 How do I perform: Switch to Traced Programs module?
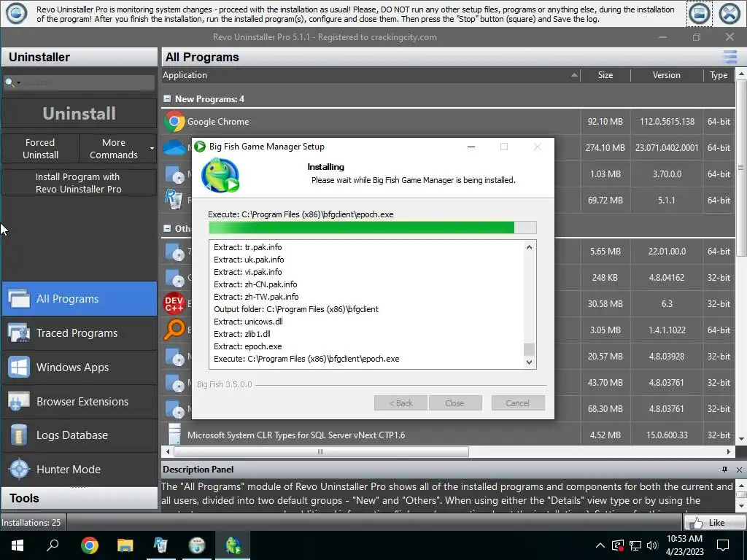pos(79,333)
